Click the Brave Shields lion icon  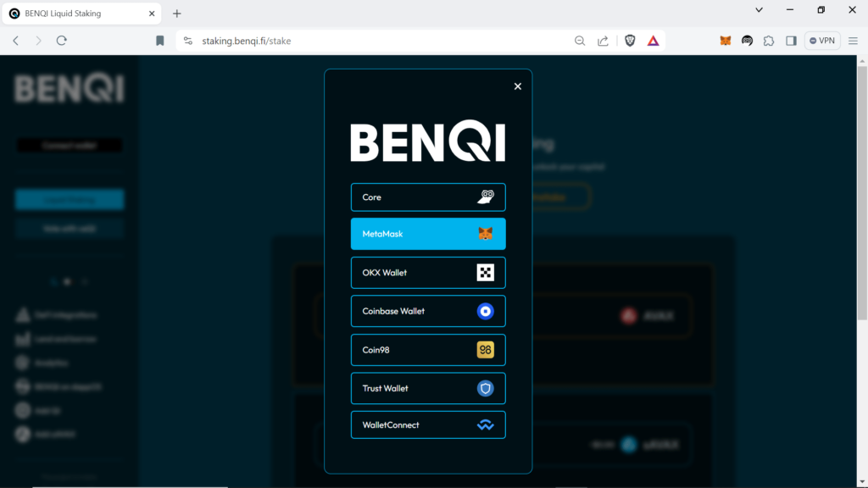tap(630, 41)
